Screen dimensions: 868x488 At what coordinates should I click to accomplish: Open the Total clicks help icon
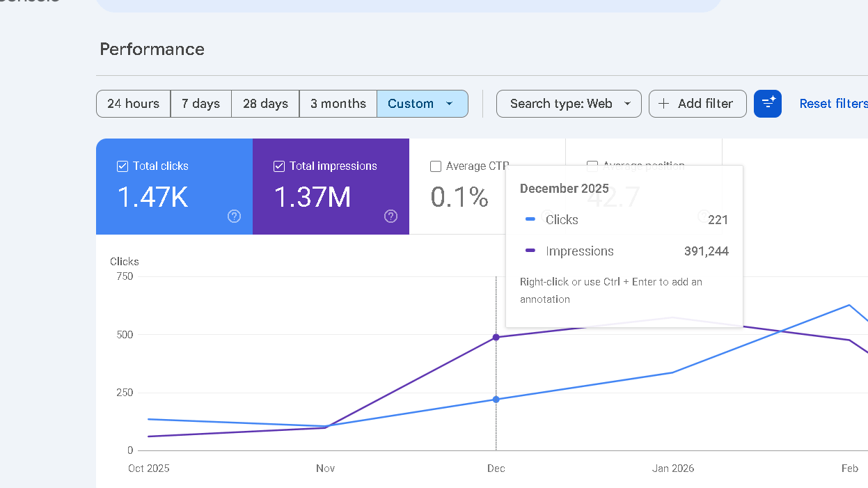pos(234,217)
